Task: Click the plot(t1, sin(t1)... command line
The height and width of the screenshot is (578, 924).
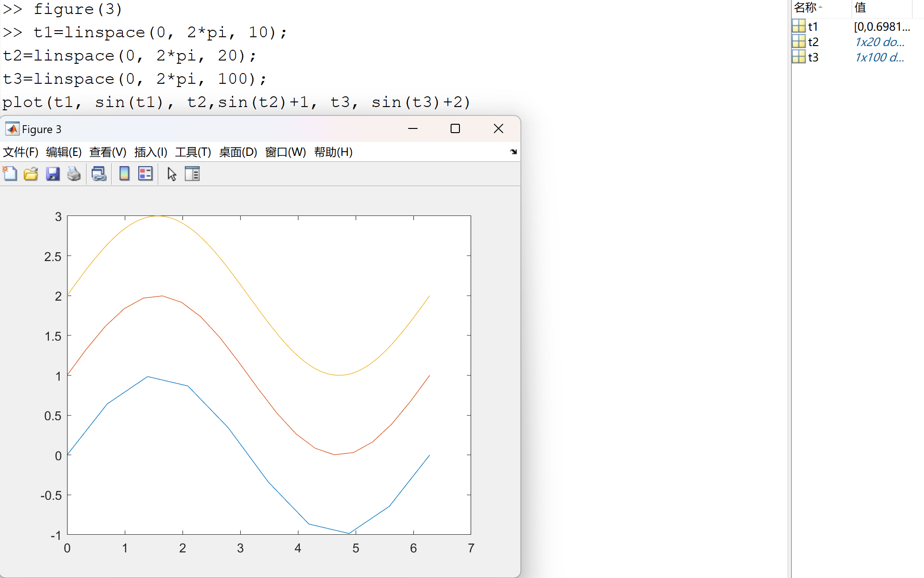Action: pyautogui.click(x=236, y=102)
